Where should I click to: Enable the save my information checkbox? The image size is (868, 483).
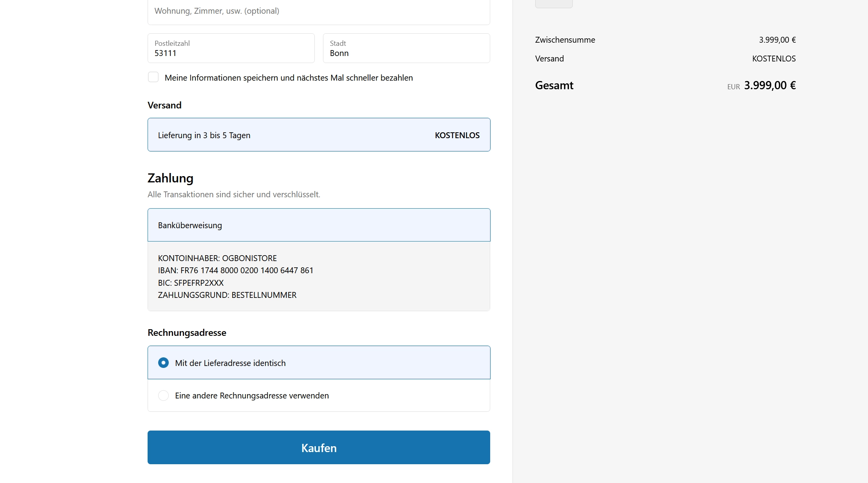tap(153, 77)
